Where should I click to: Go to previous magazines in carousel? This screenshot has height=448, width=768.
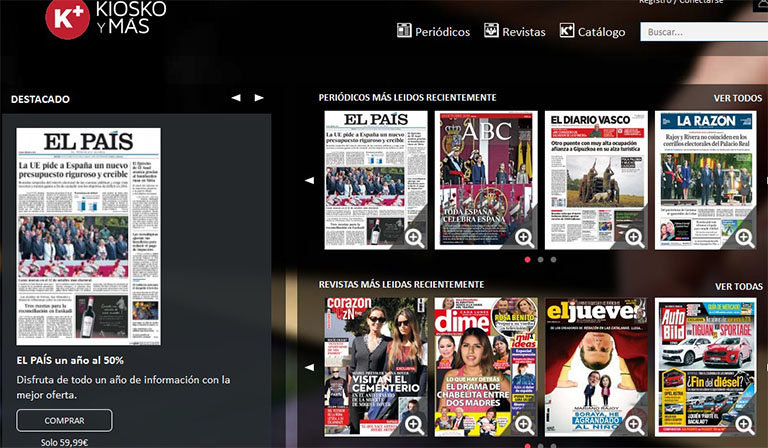(310, 367)
